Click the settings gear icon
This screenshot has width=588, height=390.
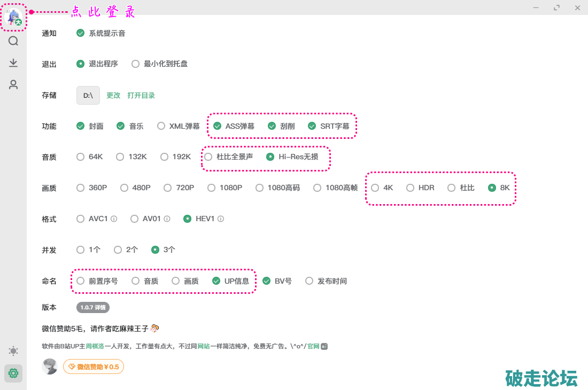point(13,373)
